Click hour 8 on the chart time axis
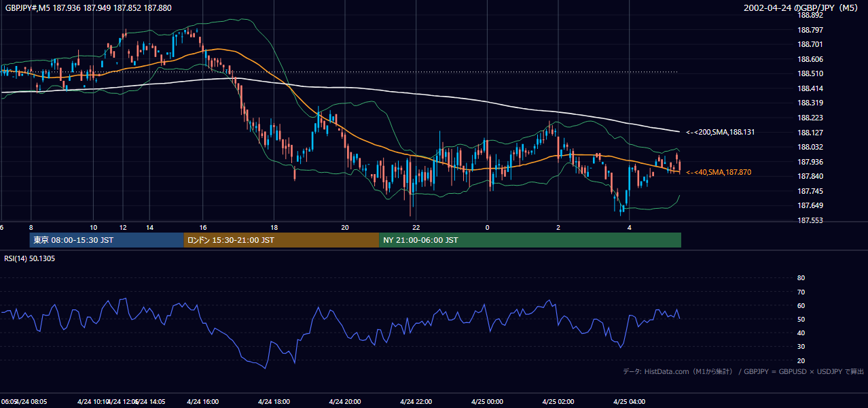This screenshot has height=408, width=868. pos(31,227)
